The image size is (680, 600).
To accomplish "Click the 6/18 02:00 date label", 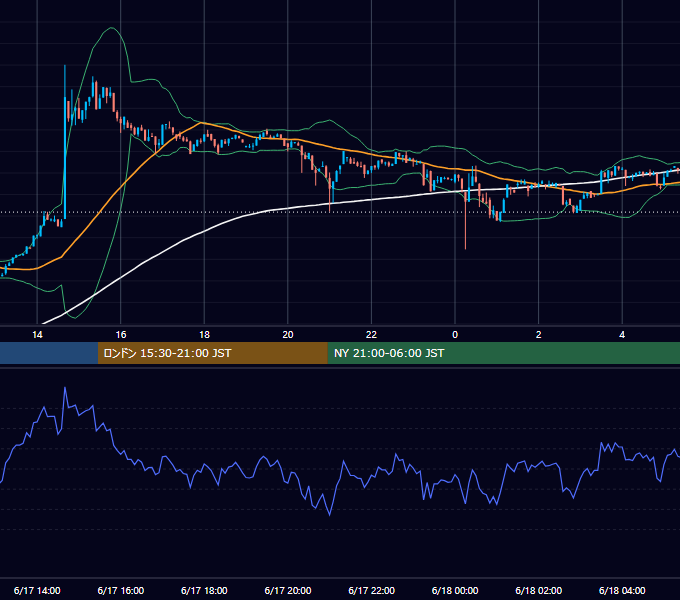I will (539, 590).
